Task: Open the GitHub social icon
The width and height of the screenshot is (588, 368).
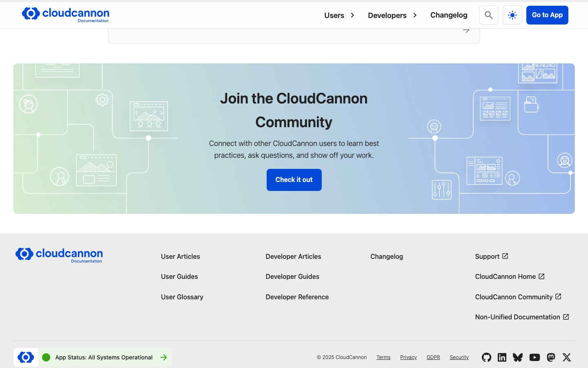Action: pos(486,357)
